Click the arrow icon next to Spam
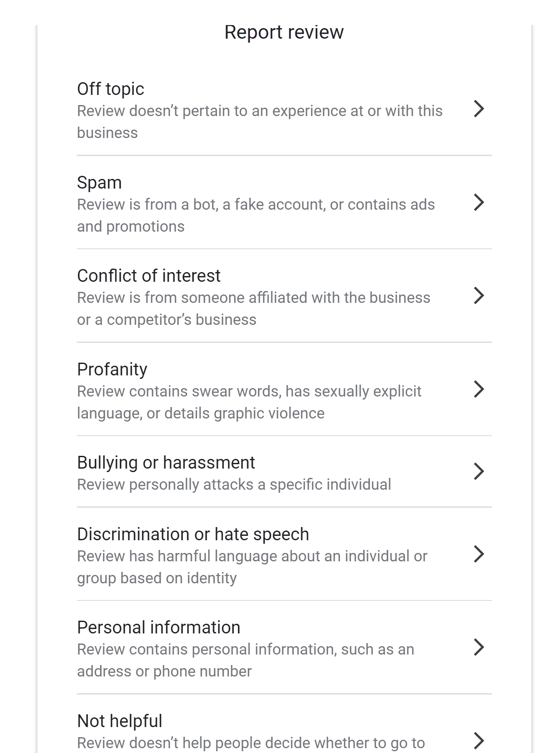The height and width of the screenshot is (753, 560). pyautogui.click(x=479, y=202)
